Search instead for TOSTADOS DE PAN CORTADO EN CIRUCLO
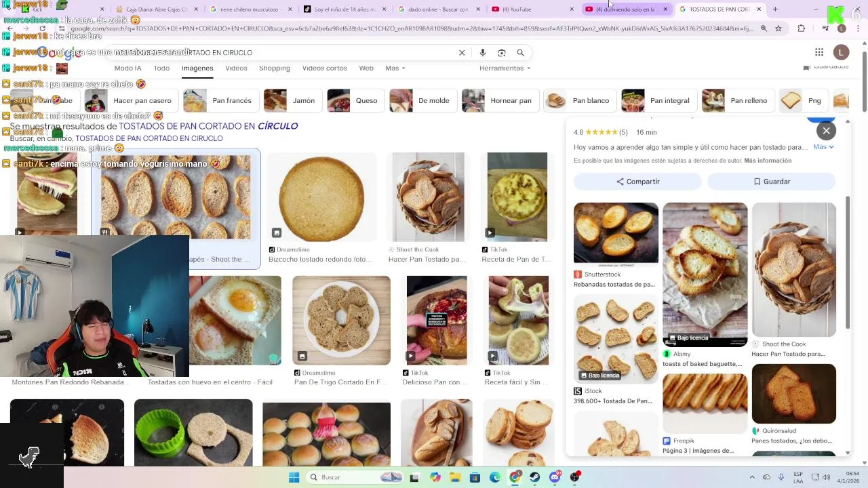 pyautogui.click(x=149, y=138)
